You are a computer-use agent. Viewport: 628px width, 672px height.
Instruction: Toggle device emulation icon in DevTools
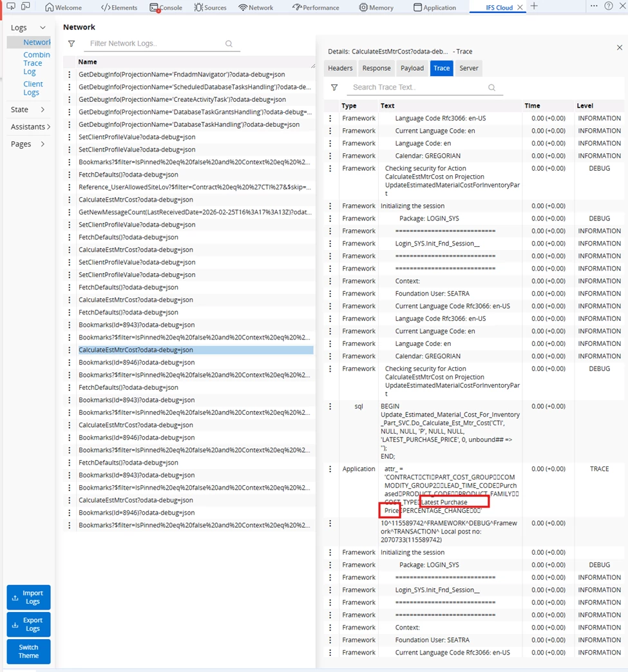click(x=26, y=6)
